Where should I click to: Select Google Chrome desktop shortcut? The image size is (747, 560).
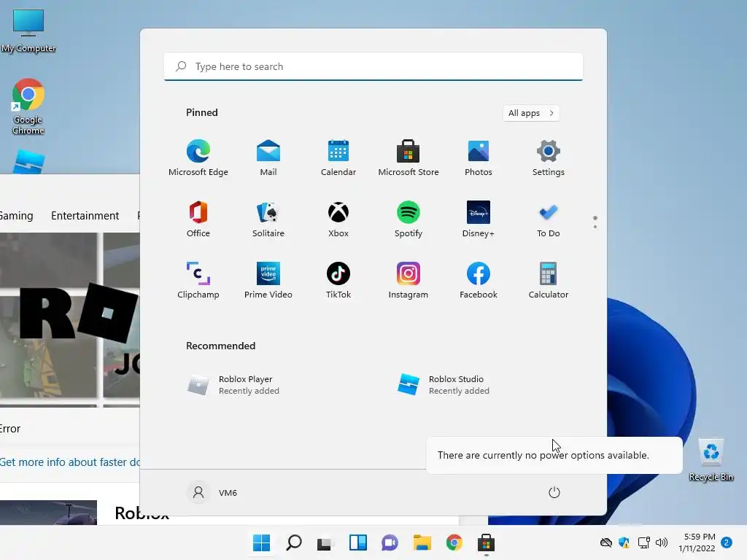click(x=28, y=106)
